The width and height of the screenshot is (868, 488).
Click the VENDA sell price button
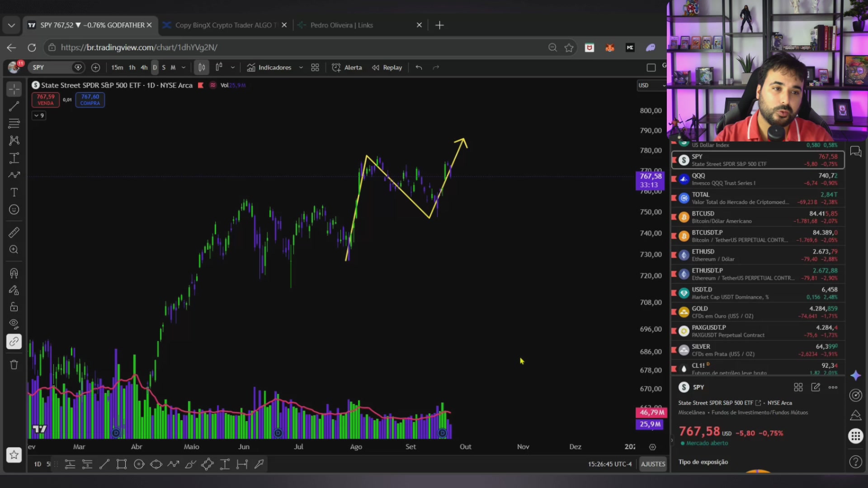point(46,100)
